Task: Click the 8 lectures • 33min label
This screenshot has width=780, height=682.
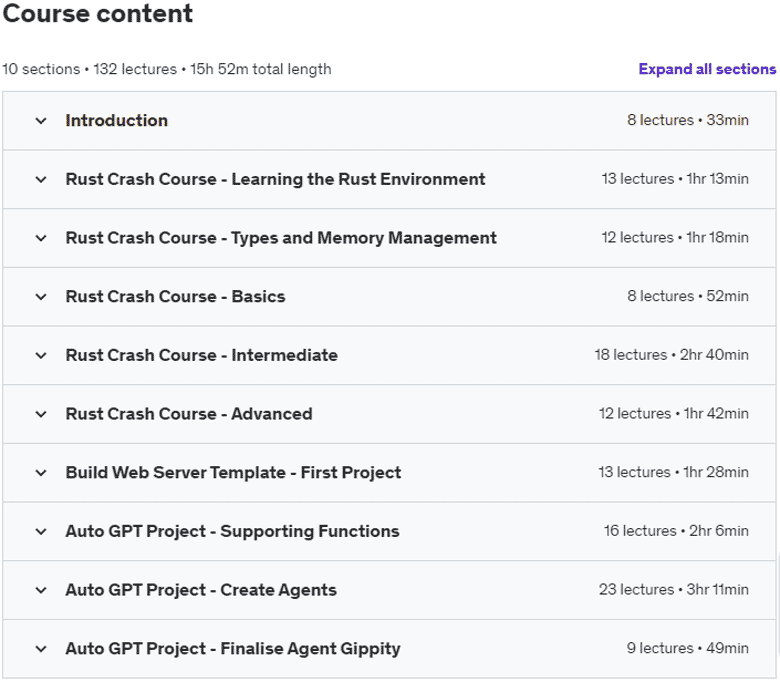Action: click(x=687, y=120)
